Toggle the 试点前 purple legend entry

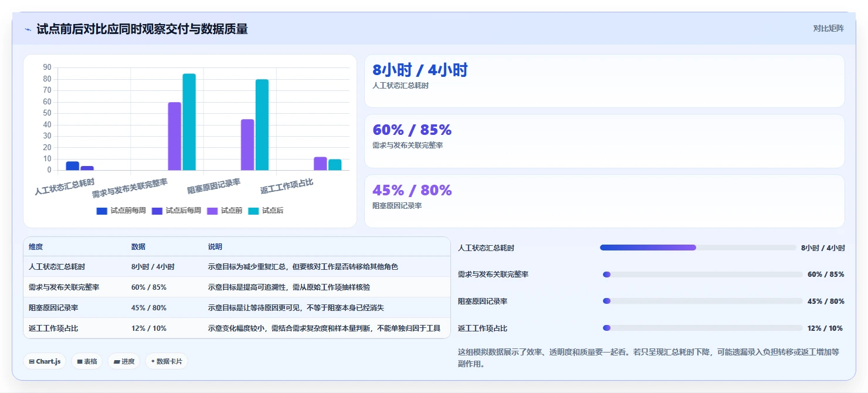225,211
